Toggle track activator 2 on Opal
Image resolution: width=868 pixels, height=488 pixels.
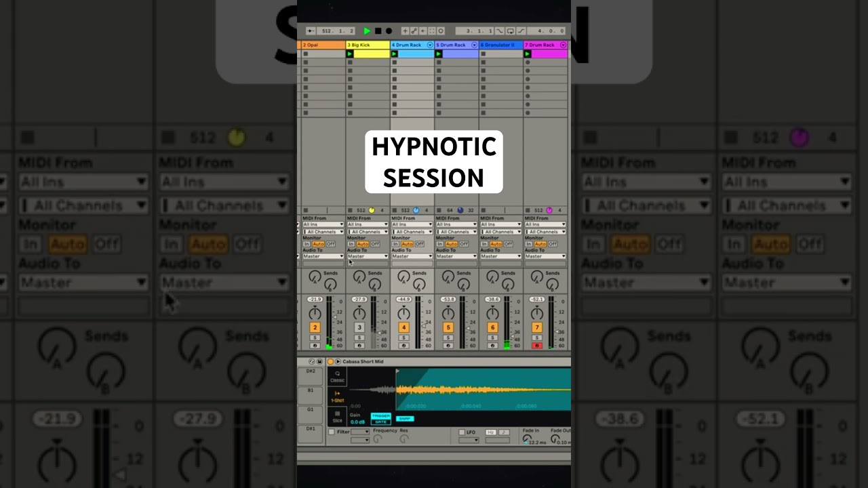(x=315, y=327)
